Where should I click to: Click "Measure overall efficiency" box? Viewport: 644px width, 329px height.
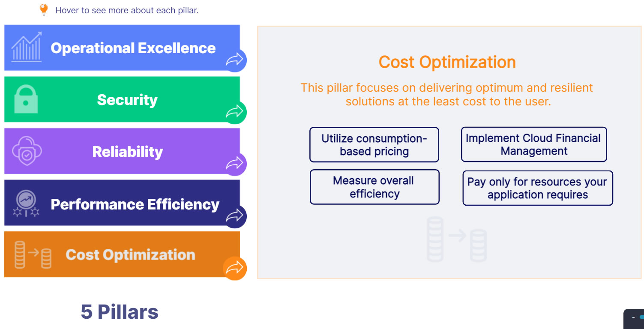pos(374,187)
